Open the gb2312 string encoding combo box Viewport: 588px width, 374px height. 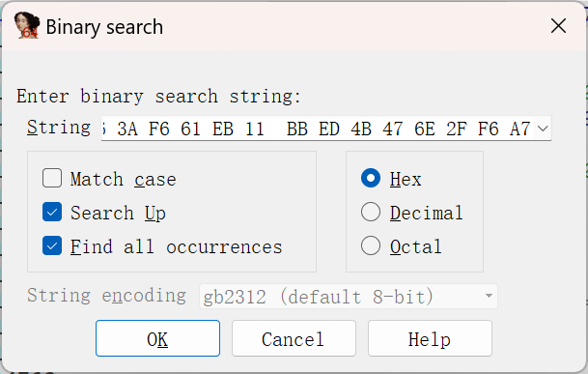point(349,297)
